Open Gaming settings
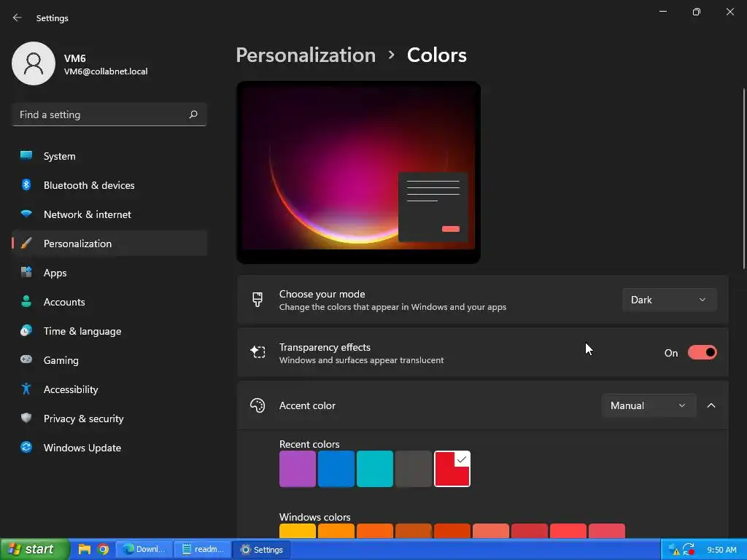 tap(109, 360)
